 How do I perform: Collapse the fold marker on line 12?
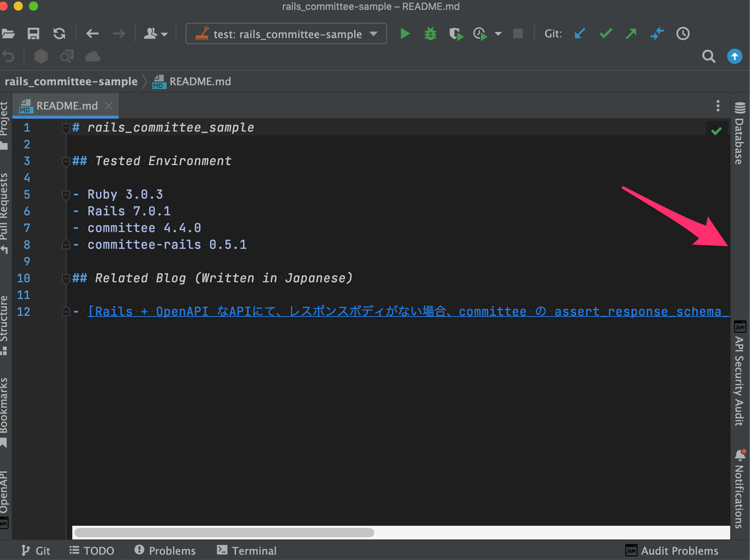pos(66,311)
